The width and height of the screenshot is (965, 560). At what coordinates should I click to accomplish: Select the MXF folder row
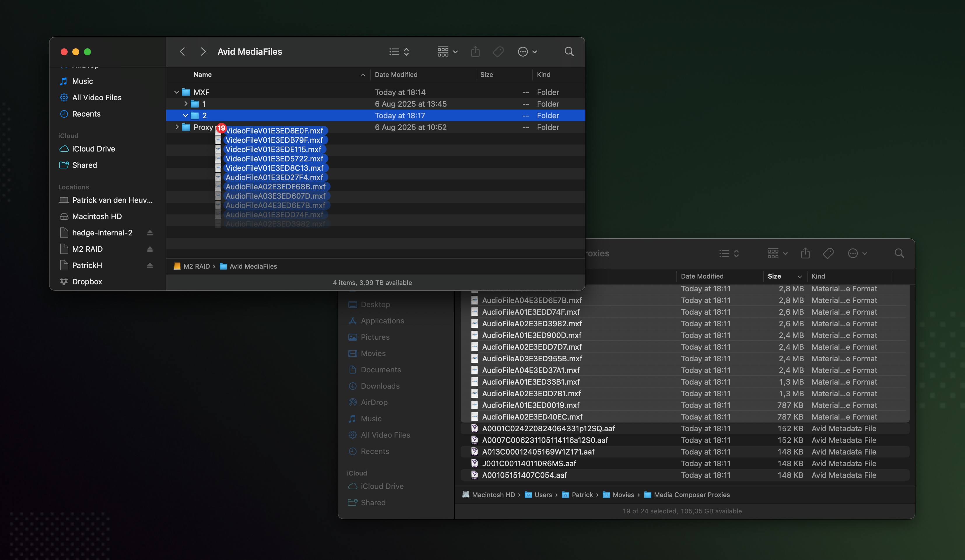click(x=375, y=92)
